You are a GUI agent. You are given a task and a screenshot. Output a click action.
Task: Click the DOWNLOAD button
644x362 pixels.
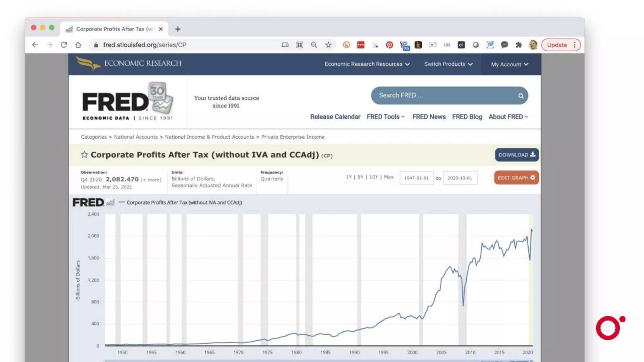coord(517,155)
